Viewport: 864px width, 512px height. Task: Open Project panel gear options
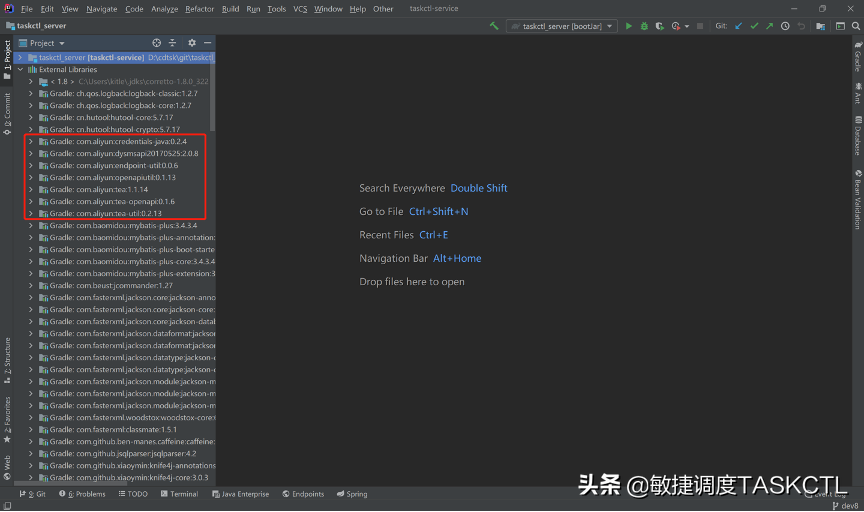[x=192, y=42]
